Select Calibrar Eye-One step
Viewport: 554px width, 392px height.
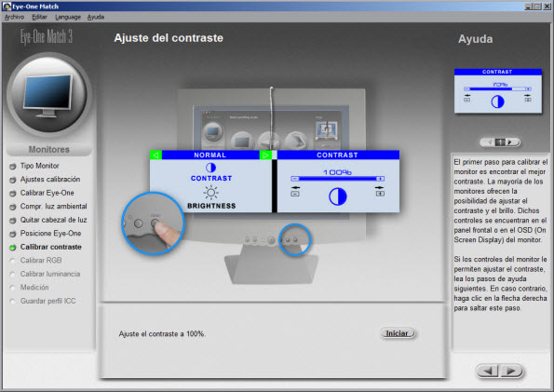[x=47, y=193]
